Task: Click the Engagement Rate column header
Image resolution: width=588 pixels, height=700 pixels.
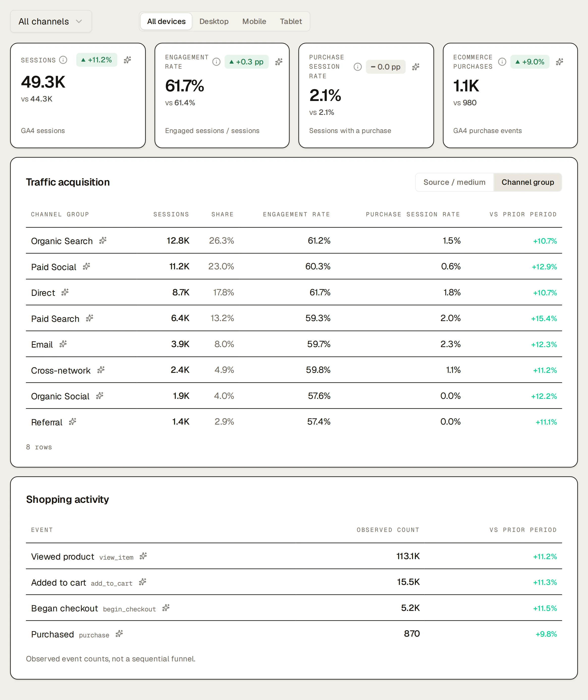Action: pos(296,214)
